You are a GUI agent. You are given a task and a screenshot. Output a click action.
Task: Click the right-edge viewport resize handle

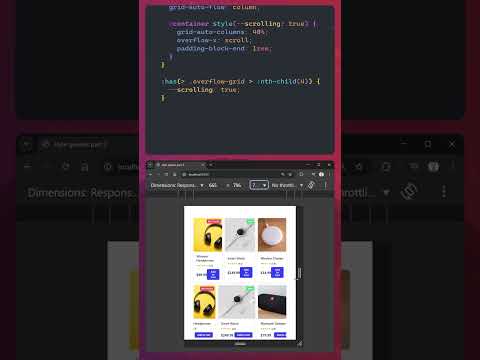click(299, 273)
